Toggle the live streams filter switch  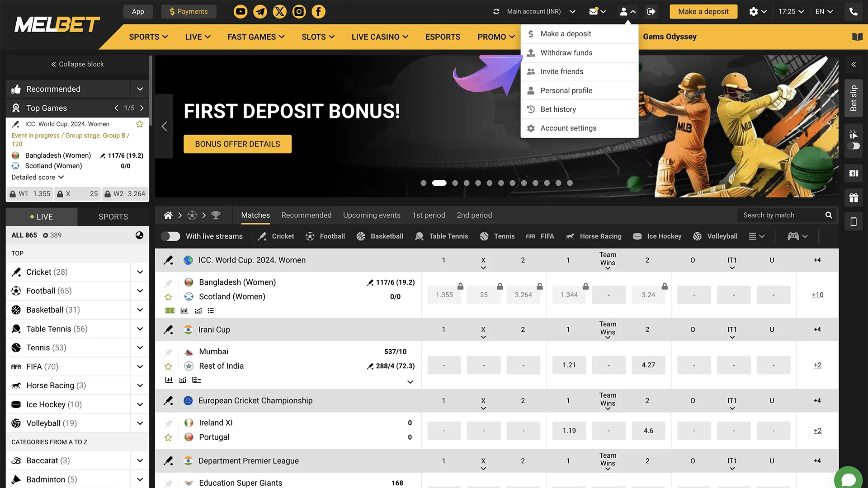pyautogui.click(x=171, y=236)
